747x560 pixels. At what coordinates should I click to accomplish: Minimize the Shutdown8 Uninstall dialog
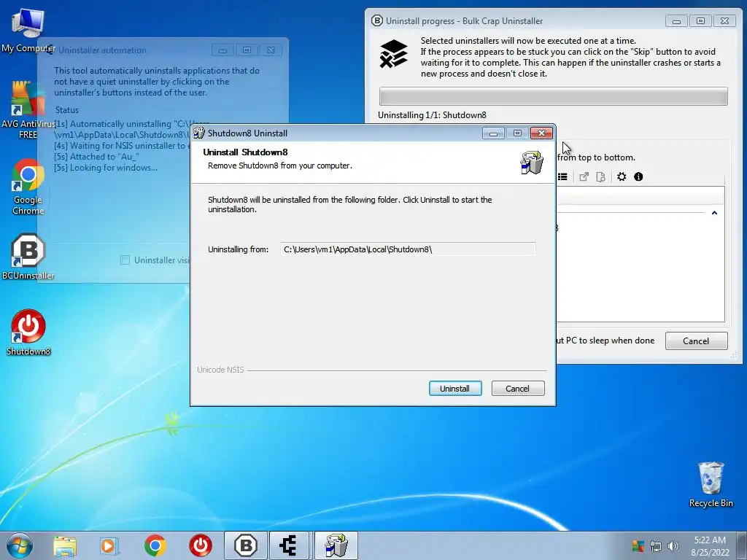point(493,133)
